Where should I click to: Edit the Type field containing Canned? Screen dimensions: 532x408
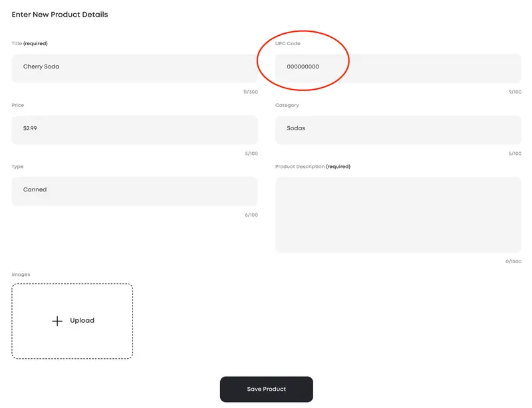point(135,191)
